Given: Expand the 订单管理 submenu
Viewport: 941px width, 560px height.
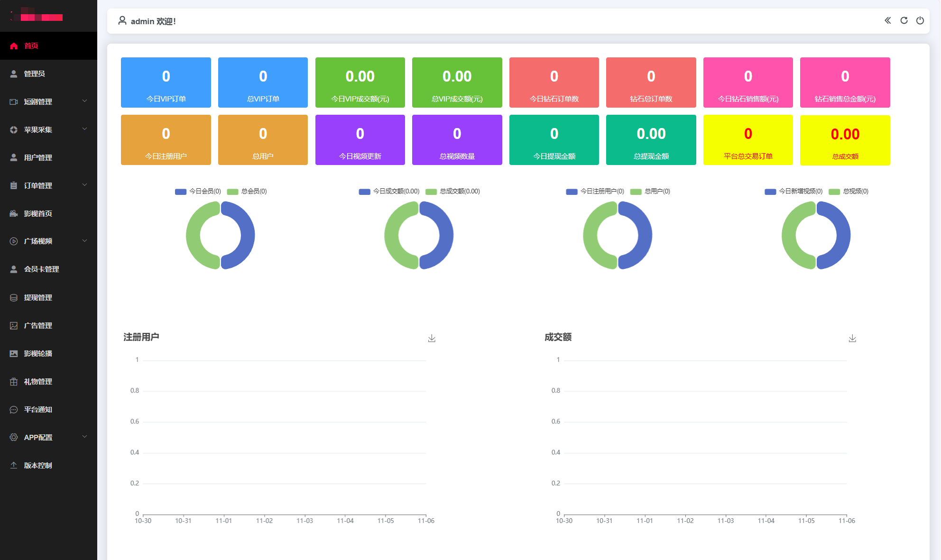Looking at the screenshot, I should click(38, 185).
